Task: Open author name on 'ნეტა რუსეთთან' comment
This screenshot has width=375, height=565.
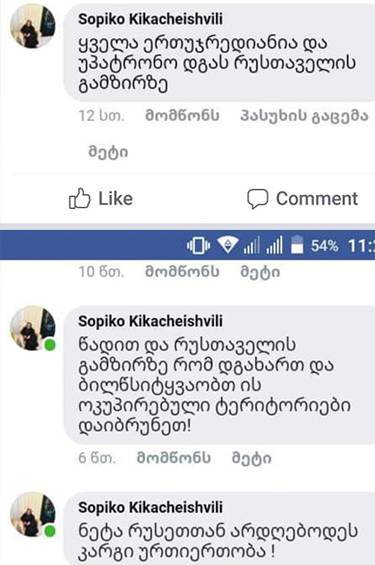Action: [151, 507]
